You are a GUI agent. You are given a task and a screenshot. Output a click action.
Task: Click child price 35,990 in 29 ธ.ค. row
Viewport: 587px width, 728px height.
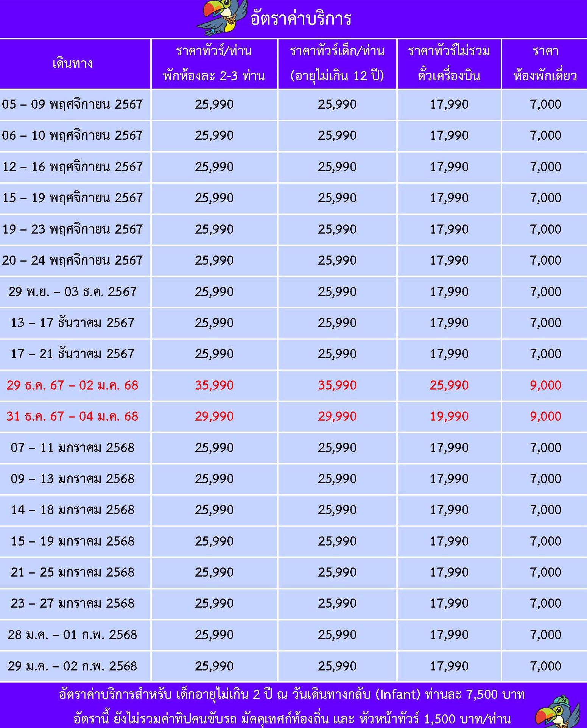(x=337, y=385)
